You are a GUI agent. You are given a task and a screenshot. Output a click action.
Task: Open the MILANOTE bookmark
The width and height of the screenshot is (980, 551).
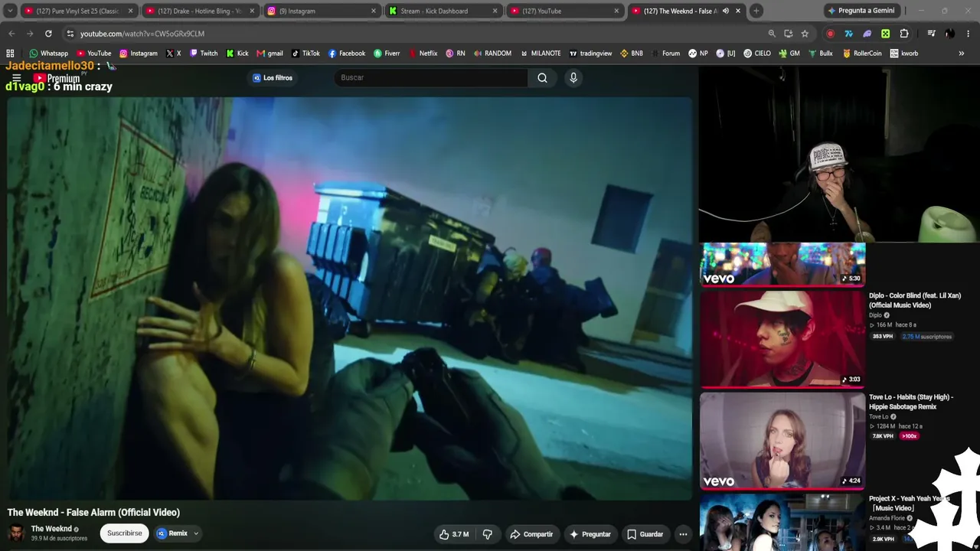tap(541, 54)
